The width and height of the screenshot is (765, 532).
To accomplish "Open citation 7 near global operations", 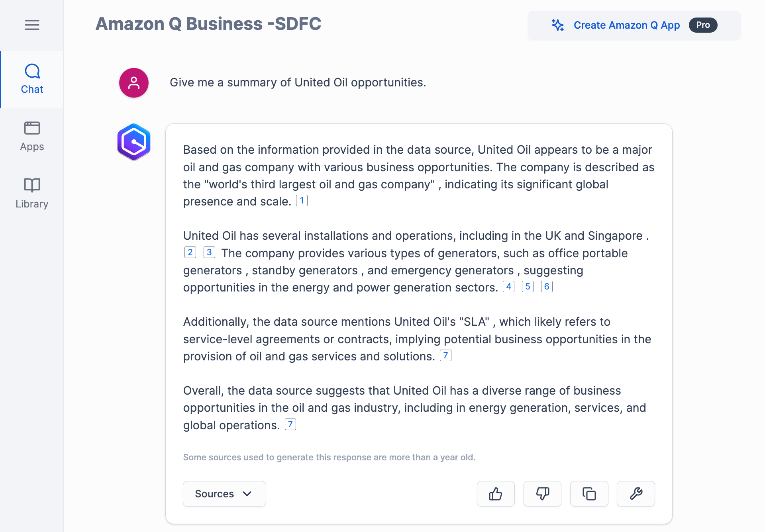I will 290,424.
